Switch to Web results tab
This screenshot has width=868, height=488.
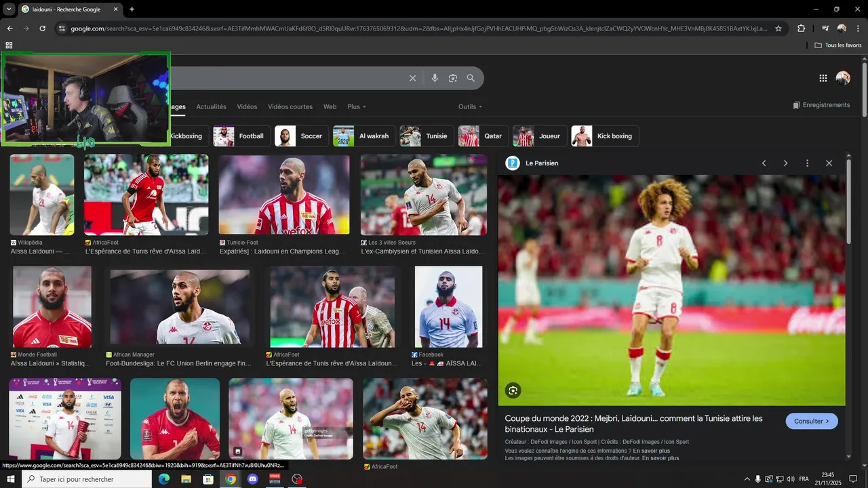tap(330, 106)
